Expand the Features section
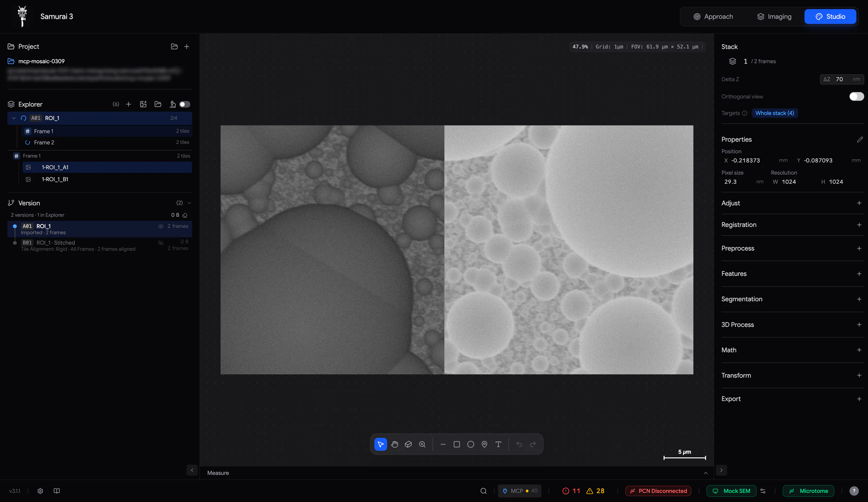Viewport: 868px width, 502px height. click(x=859, y=274)
